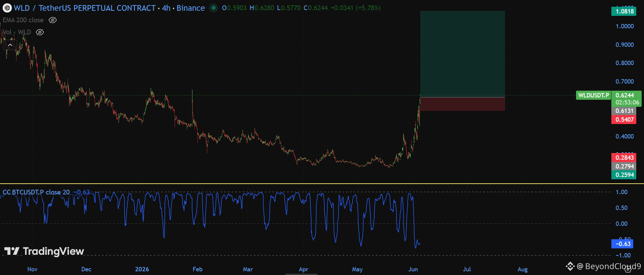The image size is (644, 275).
Task: Click the green market status indicator dot
Action: click(x=214, y=8)
